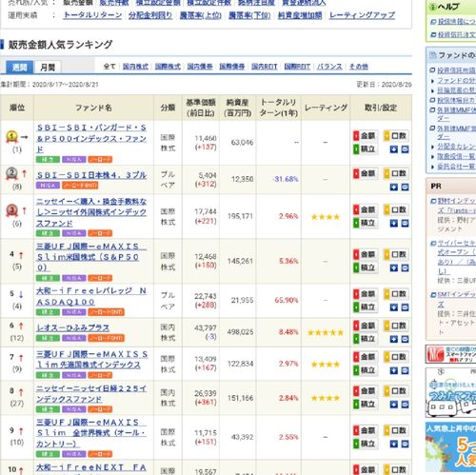The height and width of the screenshot is (475, 476).
Task: Click the 口数 button for SBI・バンガード fund
Action: click(396, 136)
